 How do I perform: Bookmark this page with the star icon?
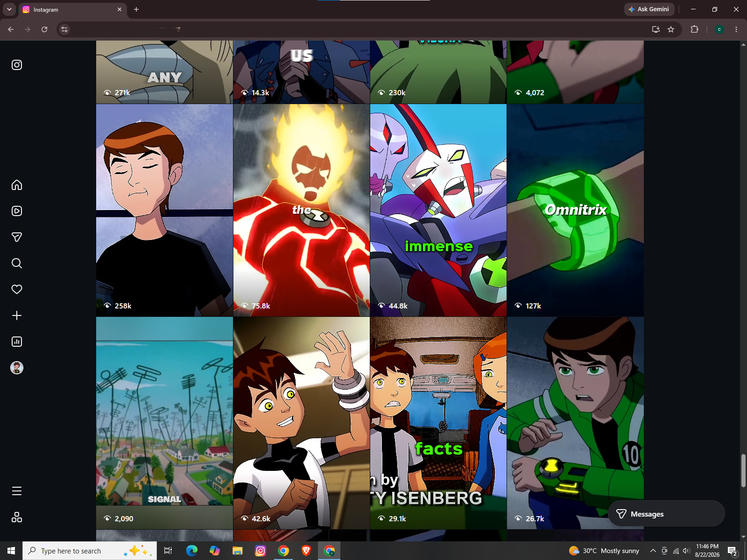[x=671, y=29]
